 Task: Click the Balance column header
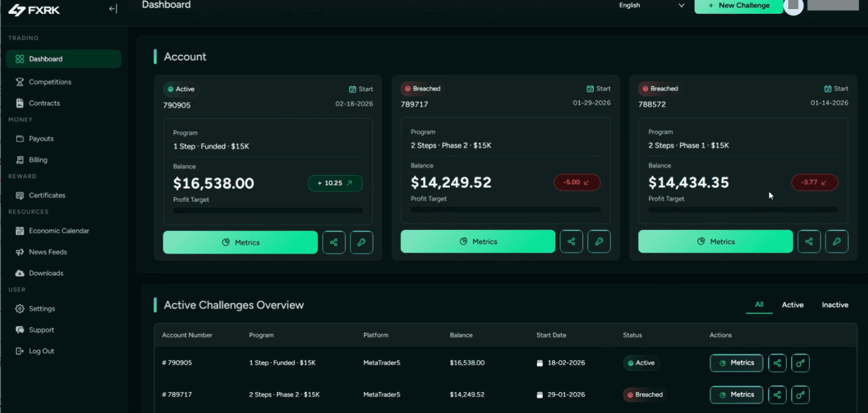461,335
